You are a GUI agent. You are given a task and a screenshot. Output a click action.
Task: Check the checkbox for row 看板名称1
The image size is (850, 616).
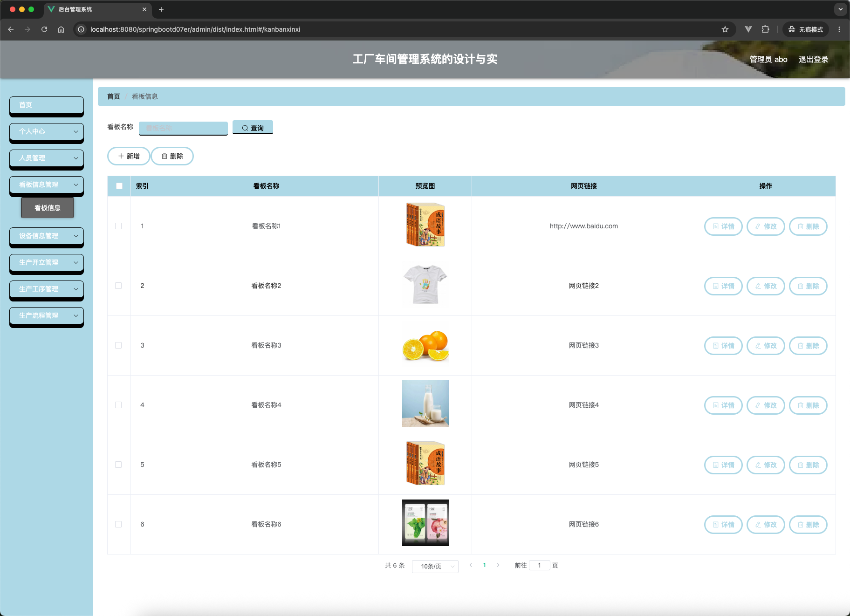118,226
